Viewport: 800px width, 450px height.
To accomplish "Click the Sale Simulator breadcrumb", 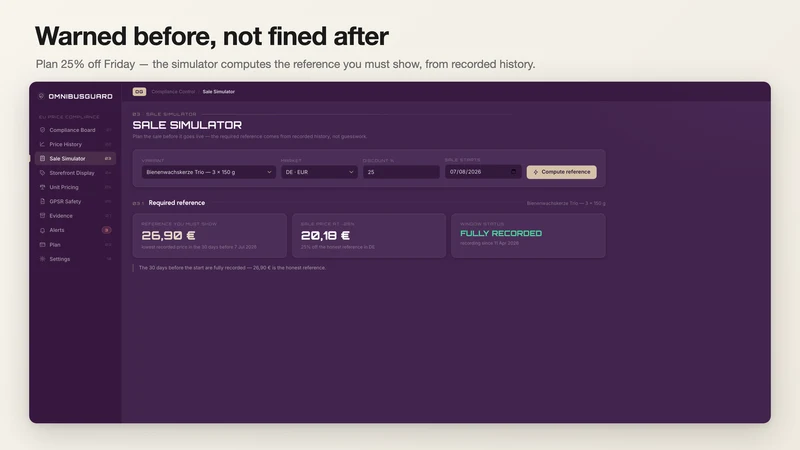I will tap(218, 92).
